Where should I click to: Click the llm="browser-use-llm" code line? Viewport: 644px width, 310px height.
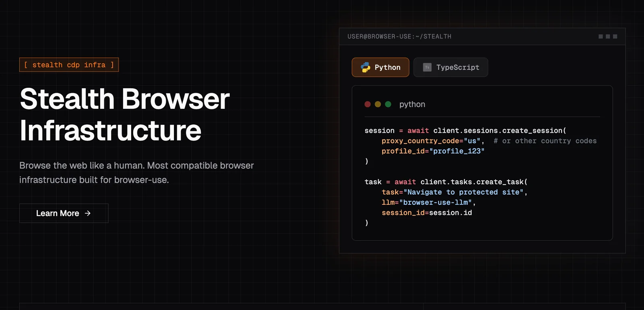[x=429, y=202]
